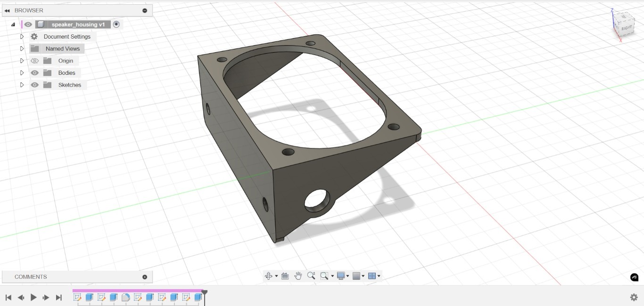Hide the Sketches folder
This screenshot has width=644, height=306.
pyautogui.click(x=34, y=85)
